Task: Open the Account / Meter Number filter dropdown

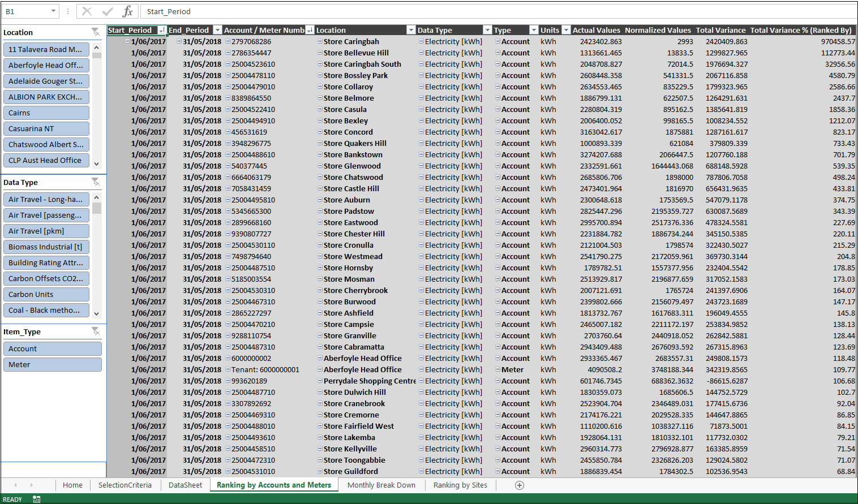Action: coord(310,30)
